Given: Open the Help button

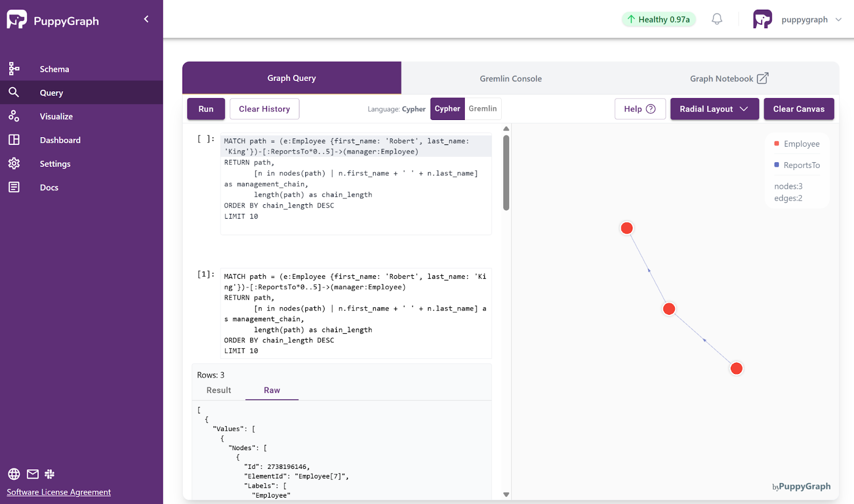Looking at the screenshot, I should click(x=640, y=109).
